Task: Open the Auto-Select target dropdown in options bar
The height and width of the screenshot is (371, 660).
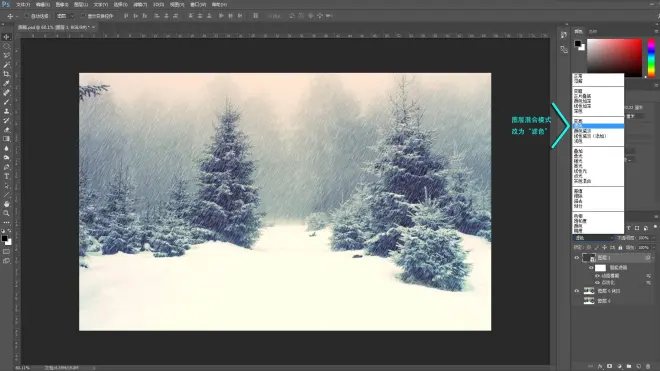Action: (65, 16)
